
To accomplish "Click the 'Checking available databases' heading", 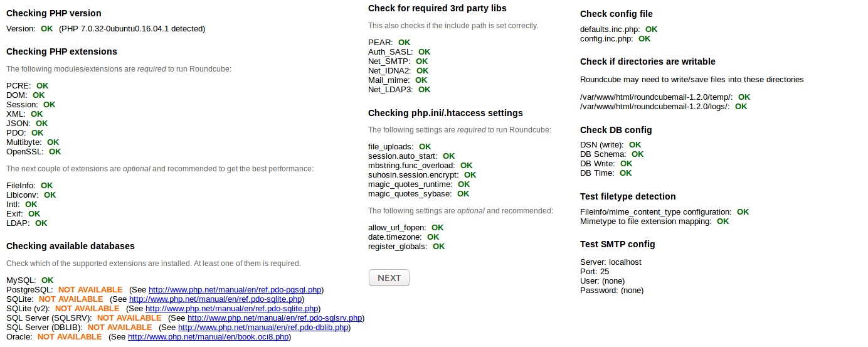I will pos(70,246).
